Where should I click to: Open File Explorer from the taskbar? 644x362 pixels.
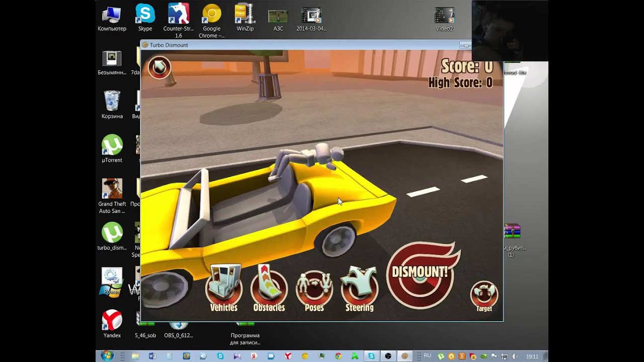(135, 356)
